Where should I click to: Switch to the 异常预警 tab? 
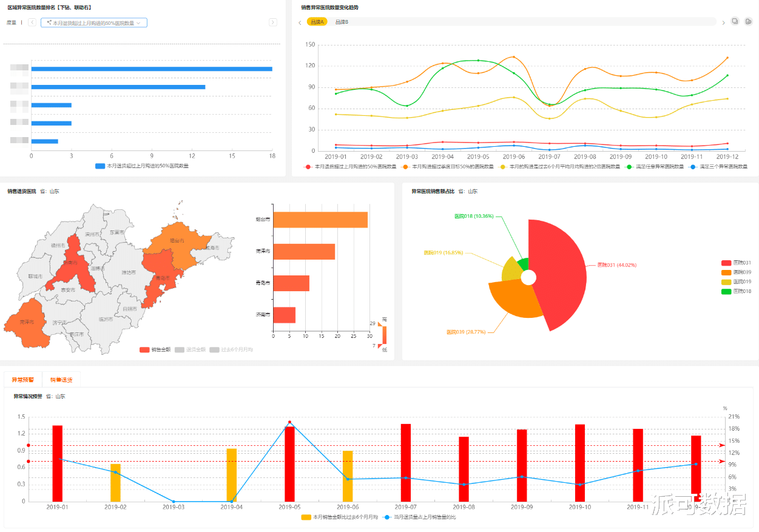coord(23,380)
